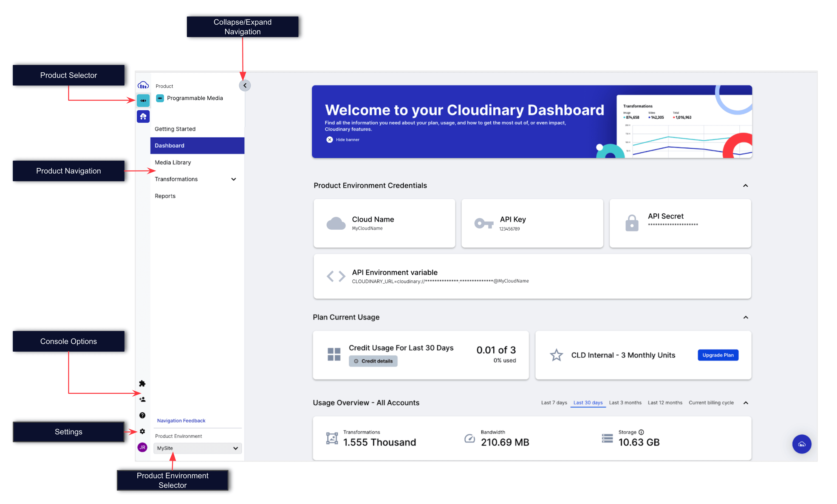Image resolution: width=837 pixels, height=504 pixels.
Task: Click the MyCloudName value text
Action: pos(367,228)
